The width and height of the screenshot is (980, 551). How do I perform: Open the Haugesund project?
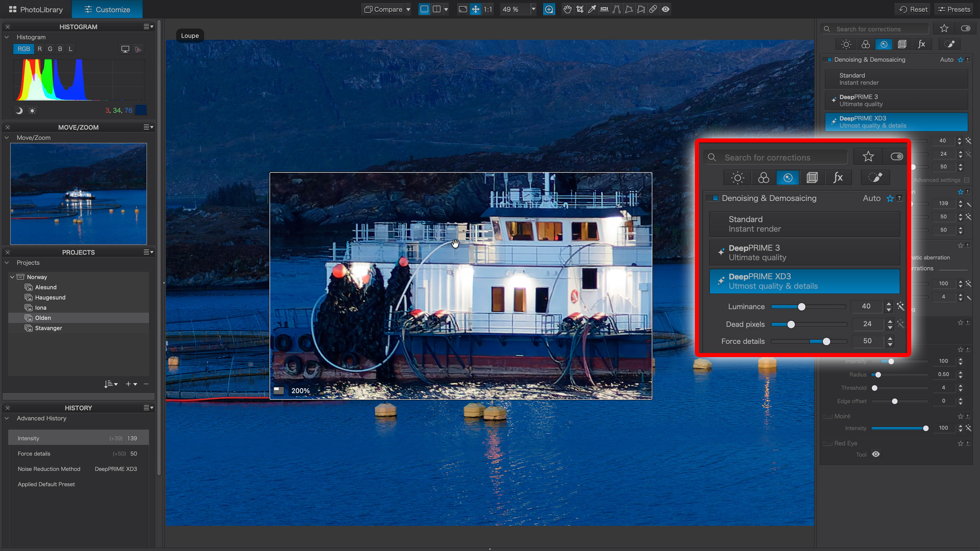coord(78,297)
